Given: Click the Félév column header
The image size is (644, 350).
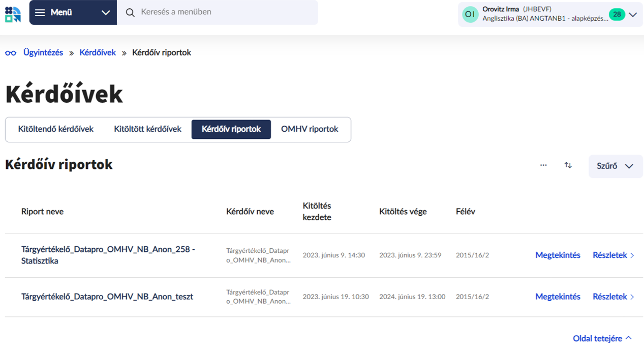Looking at the screenshot, I should (x=466, y=212).
